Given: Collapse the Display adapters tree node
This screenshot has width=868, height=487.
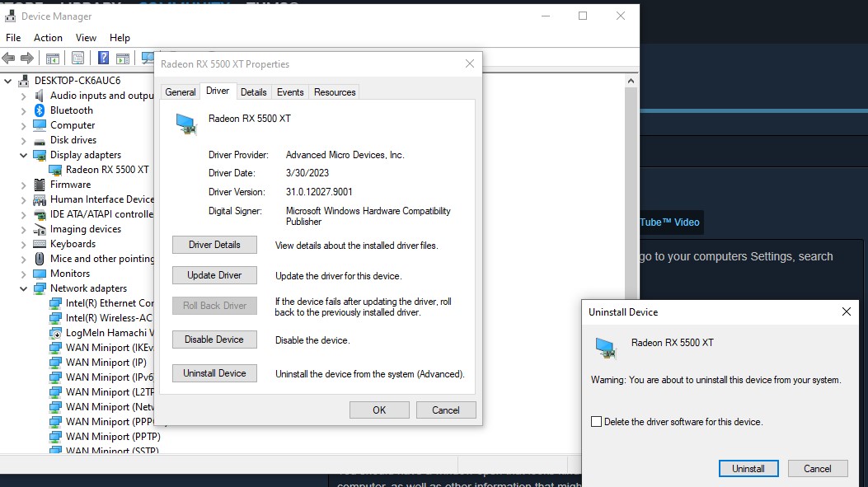Looking at the screenshot, I should pos(23,155).
